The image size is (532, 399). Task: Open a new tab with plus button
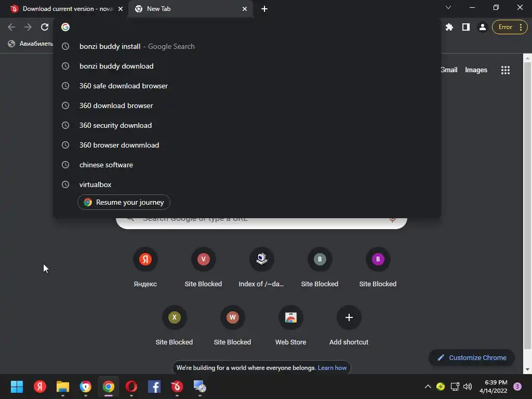coord(264,9)
